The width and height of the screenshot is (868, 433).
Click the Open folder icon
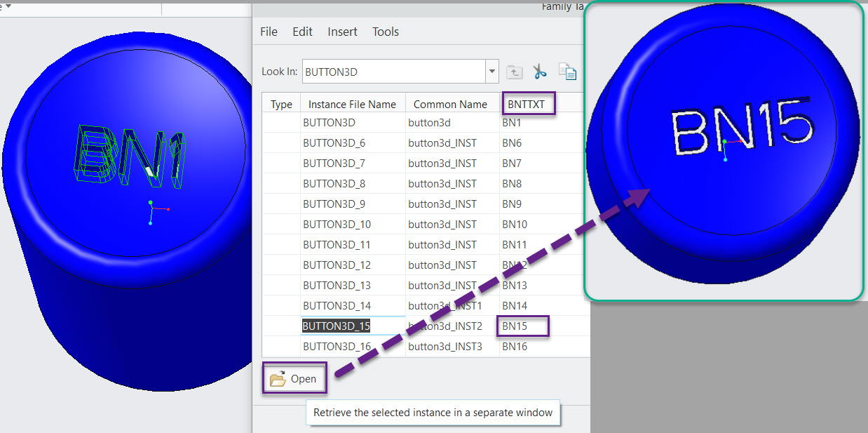278,378
